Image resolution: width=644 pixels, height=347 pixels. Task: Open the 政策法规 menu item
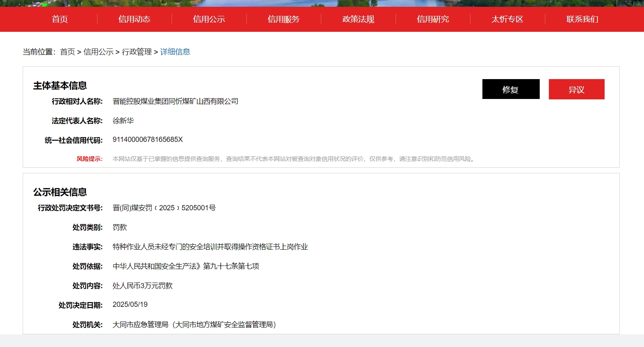pyautogui.click(x=358, y=19)
